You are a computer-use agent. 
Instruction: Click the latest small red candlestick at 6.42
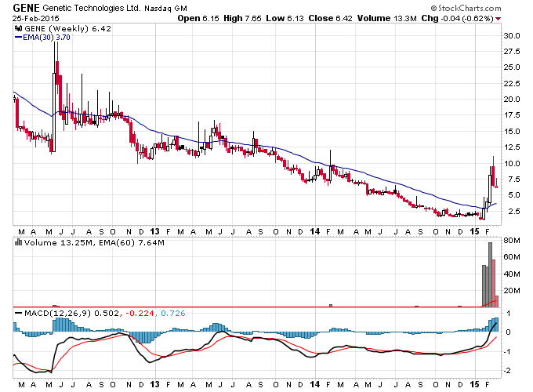pos(497,183)
